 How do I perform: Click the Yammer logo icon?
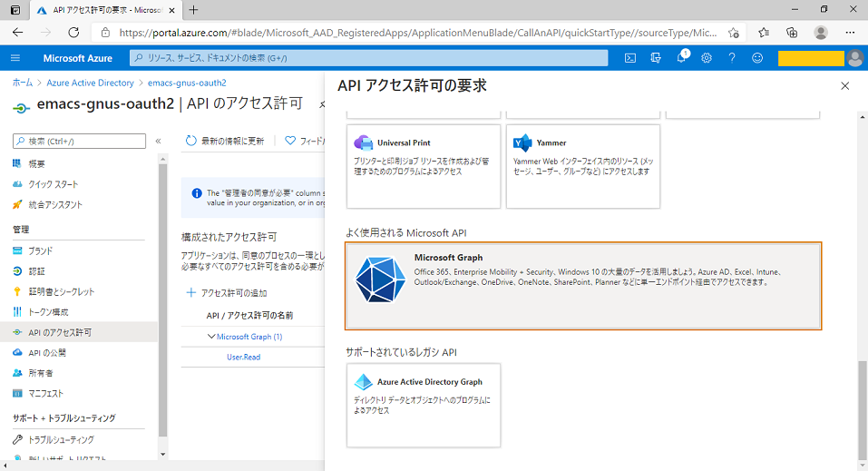(x=522, y=143)
